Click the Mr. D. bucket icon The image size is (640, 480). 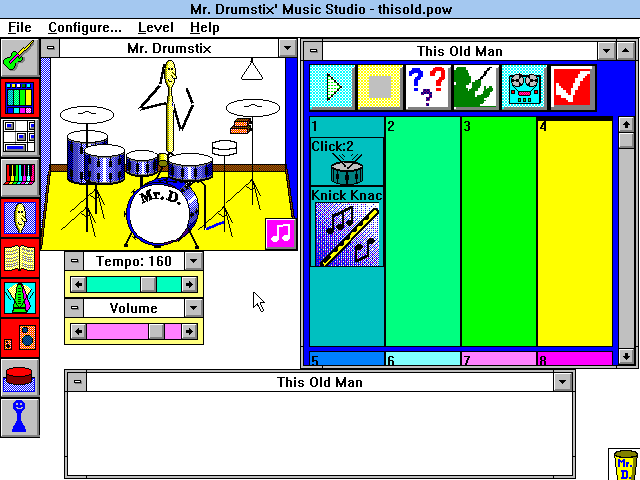pyautogui.click(x=624, y=464)
